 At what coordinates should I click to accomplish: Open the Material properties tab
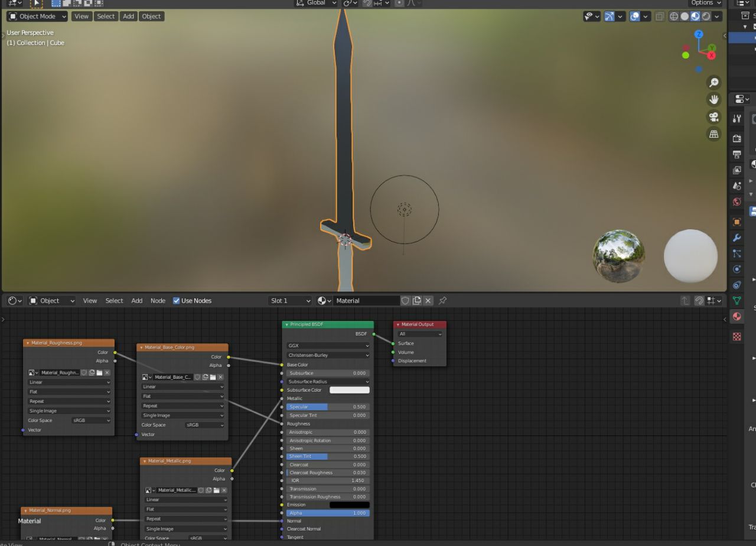pyautogui.click(x=737, y=317)
